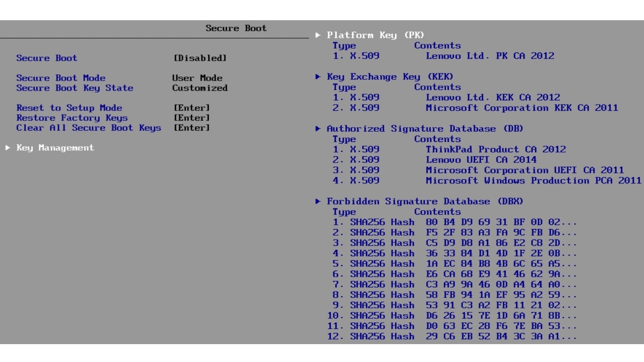Select hash row 80 B4 D9 69 31 BF 0D 02
Viewport: 644px width, 362px height.
[455, 222]
